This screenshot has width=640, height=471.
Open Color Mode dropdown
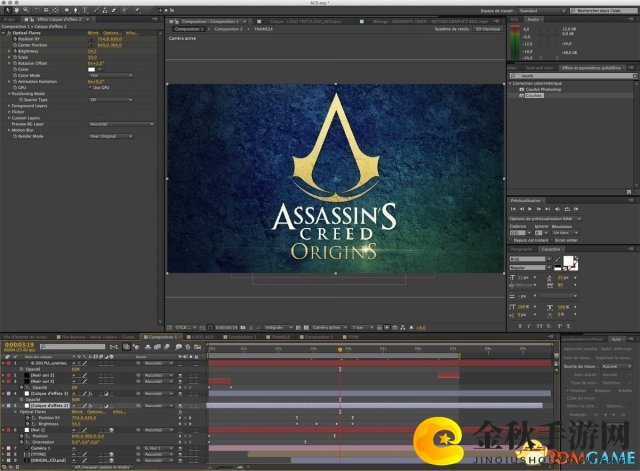tap(111, 76)
